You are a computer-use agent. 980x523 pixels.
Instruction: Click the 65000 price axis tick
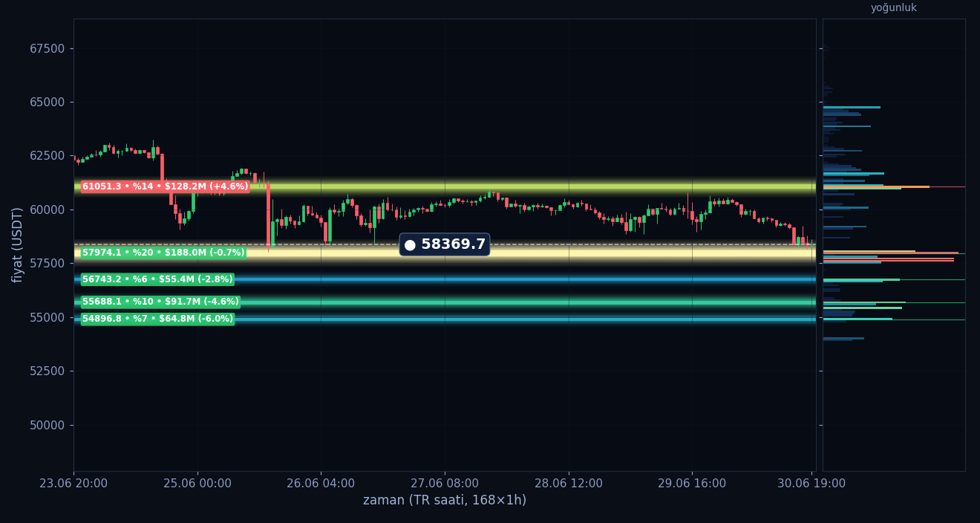[x=48, y=102]
